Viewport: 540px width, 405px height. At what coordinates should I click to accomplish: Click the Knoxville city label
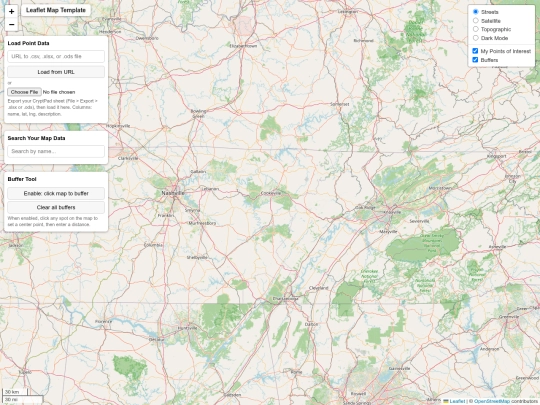(392, 212)
